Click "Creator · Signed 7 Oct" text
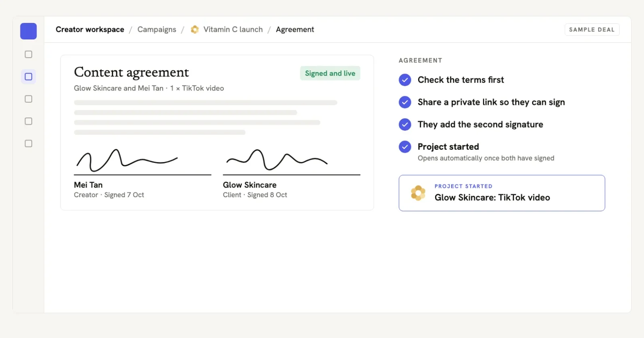The height and width of the screenshot is (338, 644). 109,195
